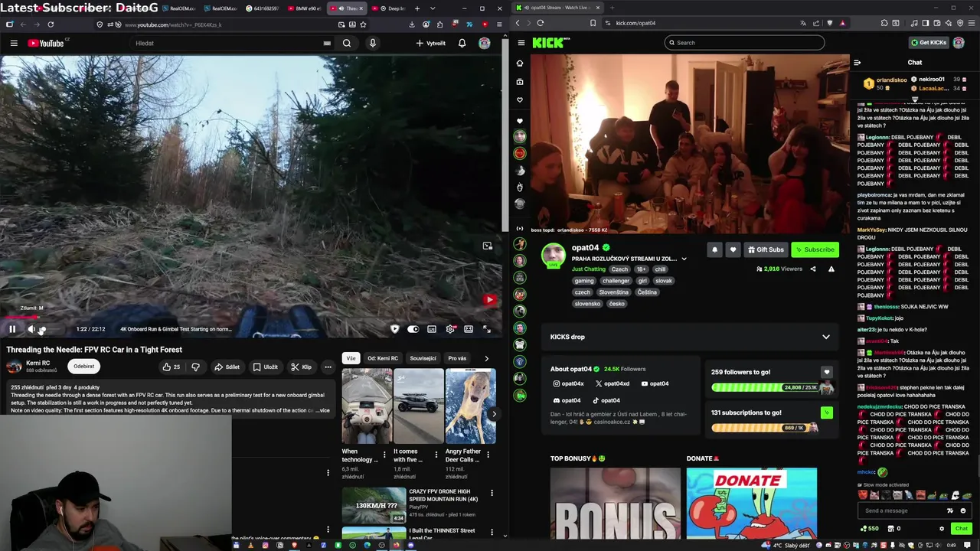Open Kick sidebar hamburger menu
This screenshot has width=980, height=551.
tap(521, 43)
